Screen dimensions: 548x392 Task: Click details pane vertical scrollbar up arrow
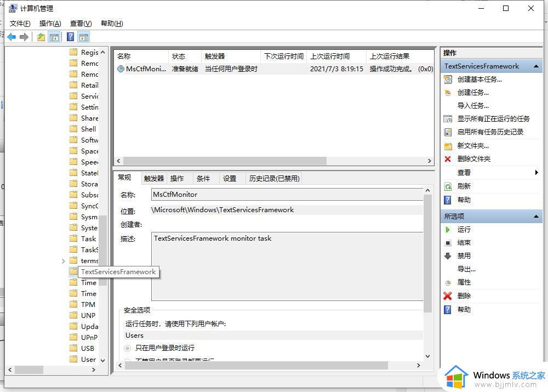[427, 191]
